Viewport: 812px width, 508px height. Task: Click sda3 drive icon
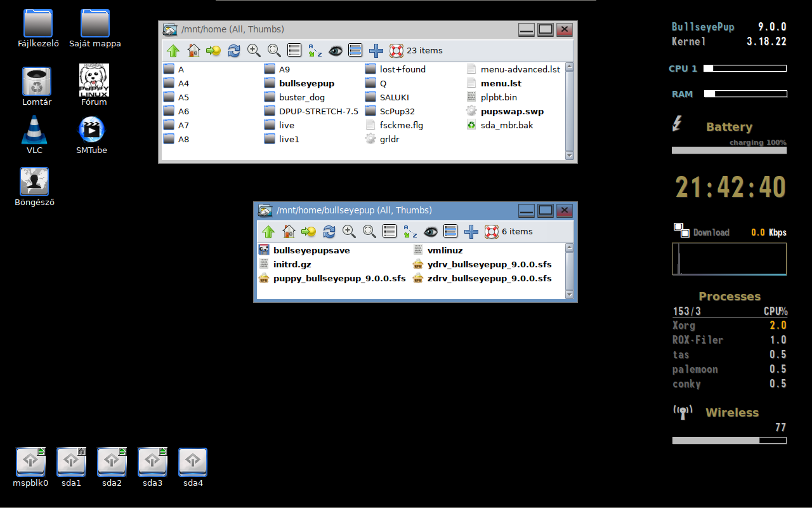tap(152, 462)
